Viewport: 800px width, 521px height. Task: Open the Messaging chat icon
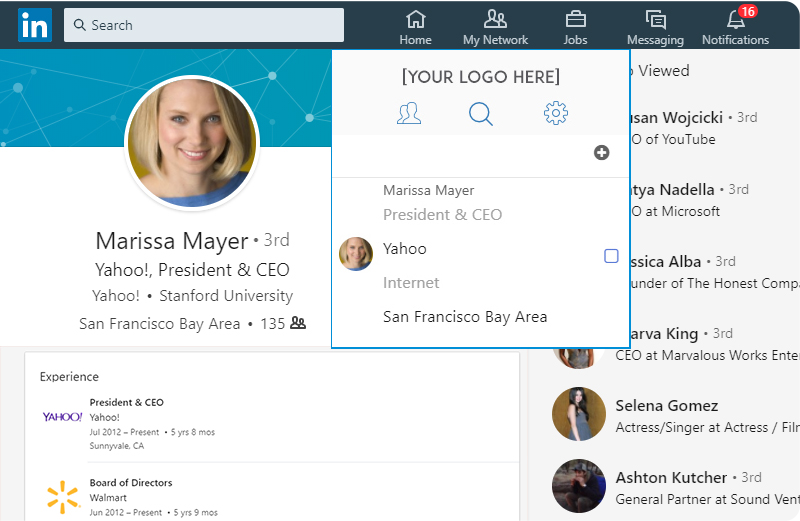coord(655,19)
